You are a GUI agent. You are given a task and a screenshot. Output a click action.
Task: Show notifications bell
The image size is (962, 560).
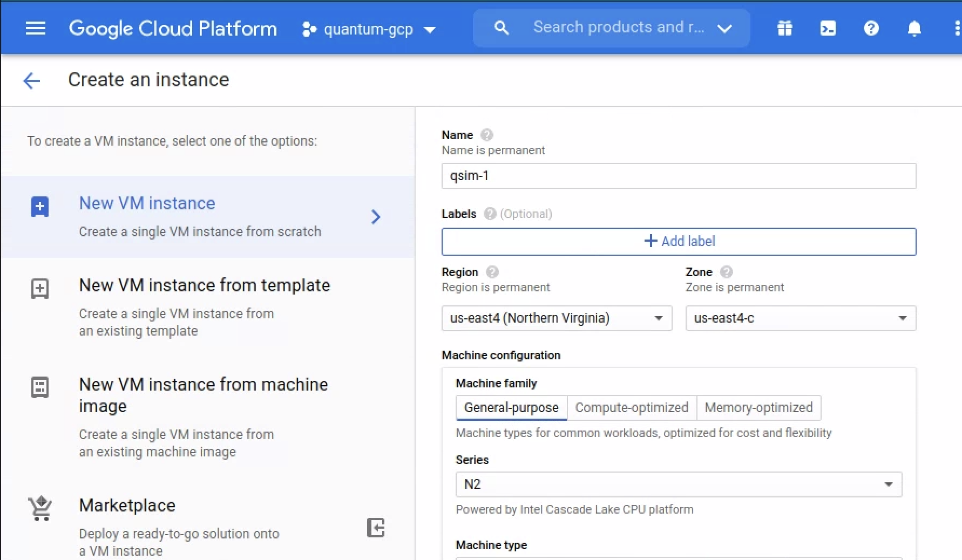[914, 28]
